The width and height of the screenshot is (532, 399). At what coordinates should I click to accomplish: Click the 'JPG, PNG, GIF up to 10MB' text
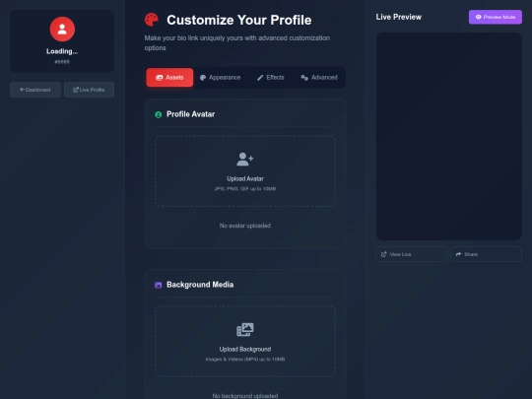pyautogui.click(x=245, y=188)
